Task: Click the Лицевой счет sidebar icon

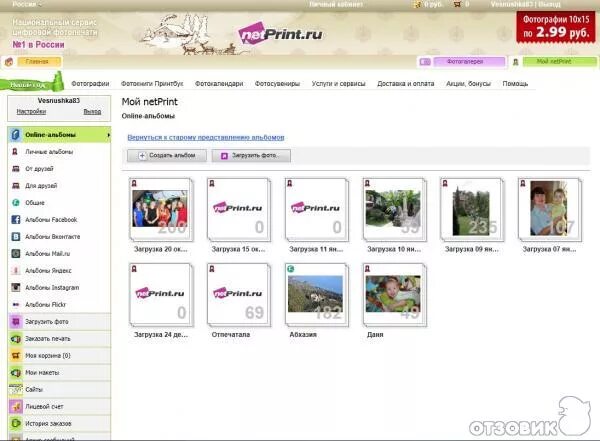Action: [16, 407]
